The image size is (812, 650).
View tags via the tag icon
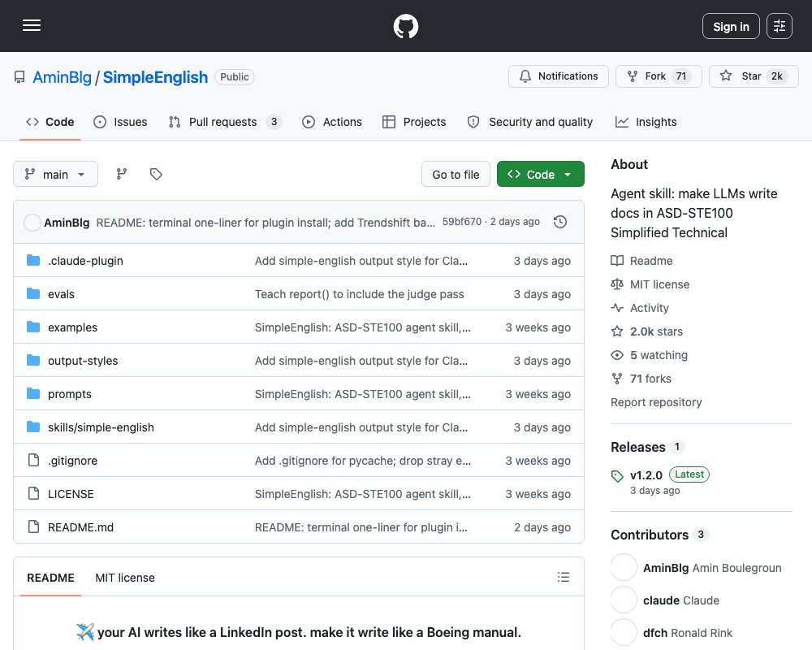tap(156, 174)
